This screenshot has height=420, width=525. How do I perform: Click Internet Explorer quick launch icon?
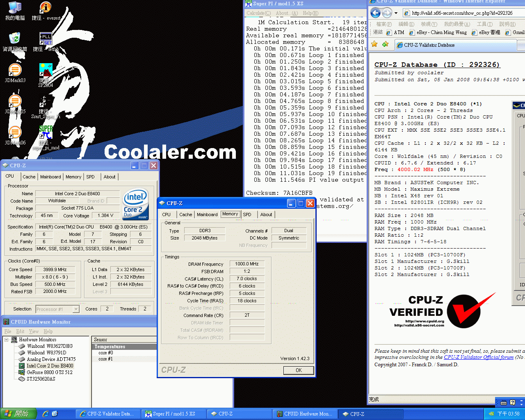pos(46,414)
